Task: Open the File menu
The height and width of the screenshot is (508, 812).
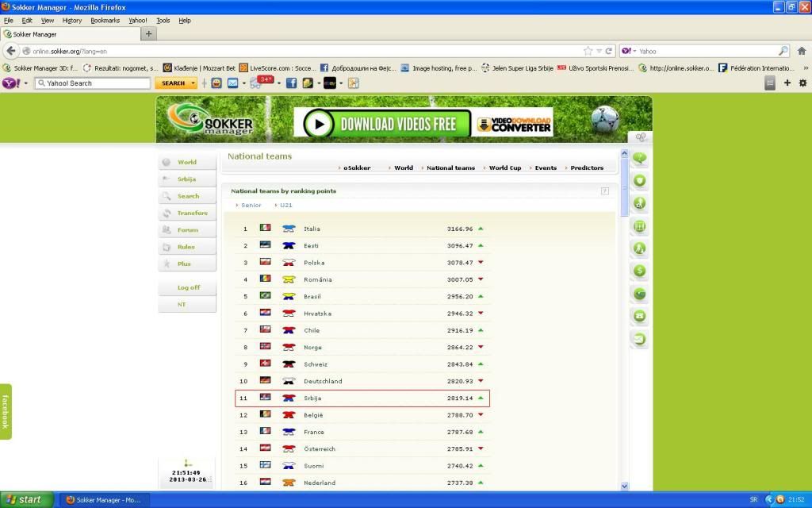Action: (x=8, y=20)
